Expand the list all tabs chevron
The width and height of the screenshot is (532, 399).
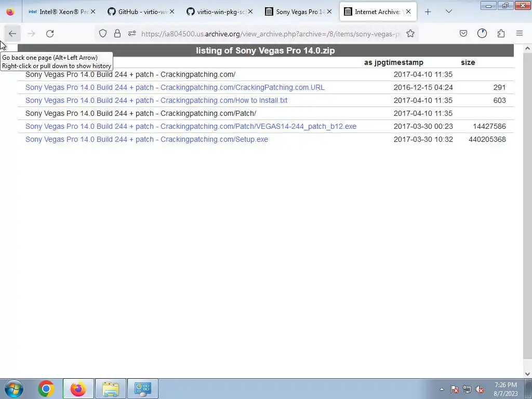(448, 11)
